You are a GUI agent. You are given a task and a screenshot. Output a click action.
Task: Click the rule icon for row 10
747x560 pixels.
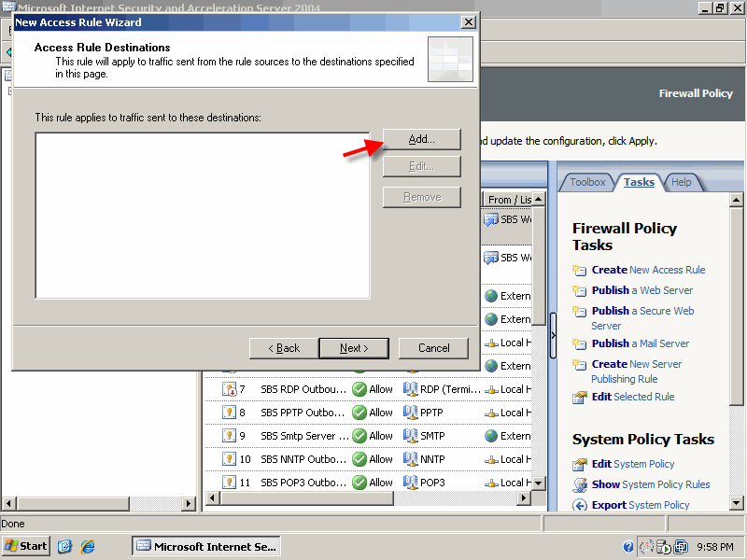pos(229,459)
